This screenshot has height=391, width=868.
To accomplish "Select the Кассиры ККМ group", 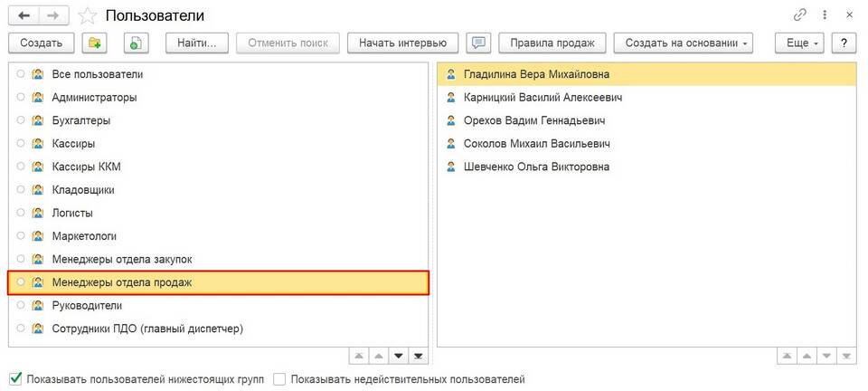I will coord(86,167).
